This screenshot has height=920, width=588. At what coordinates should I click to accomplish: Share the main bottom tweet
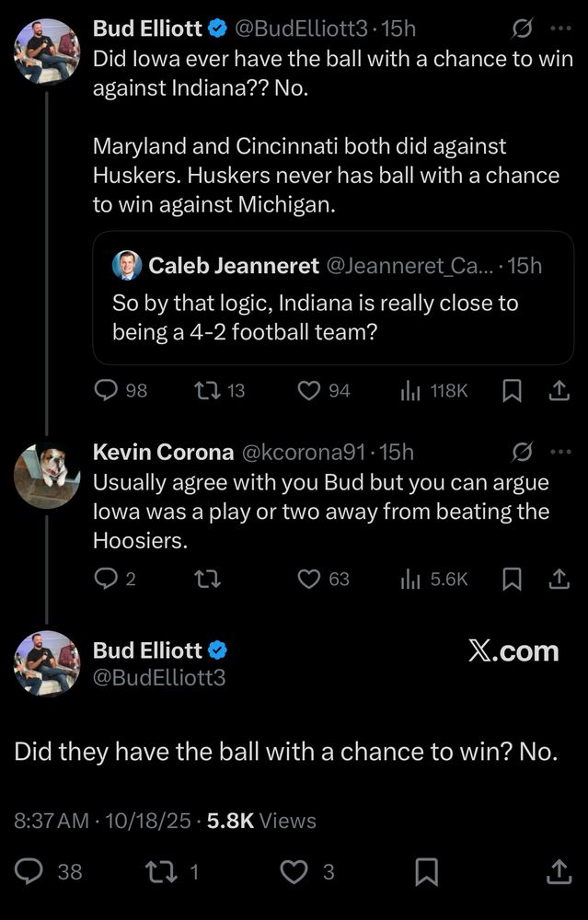pos(559,871)
